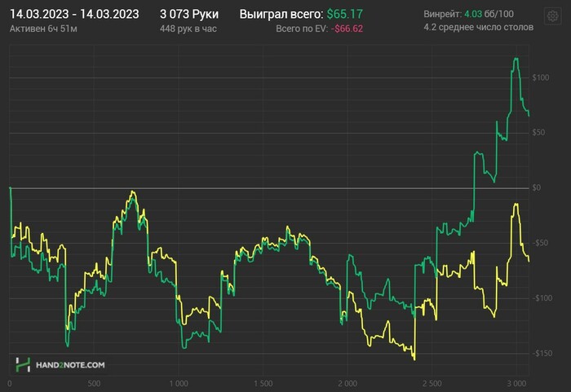Click the $100 y-axis label
The image size is (571, 392).
coord(540,77)
